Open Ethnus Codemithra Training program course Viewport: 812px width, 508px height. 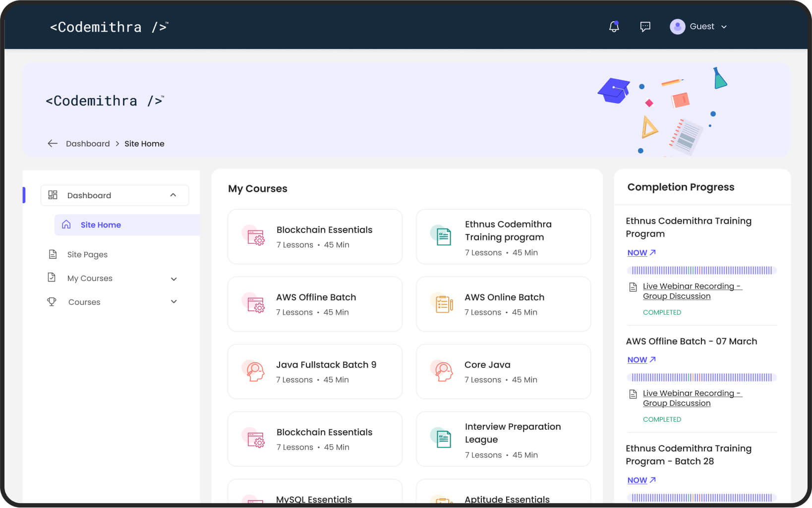[503, 236]
